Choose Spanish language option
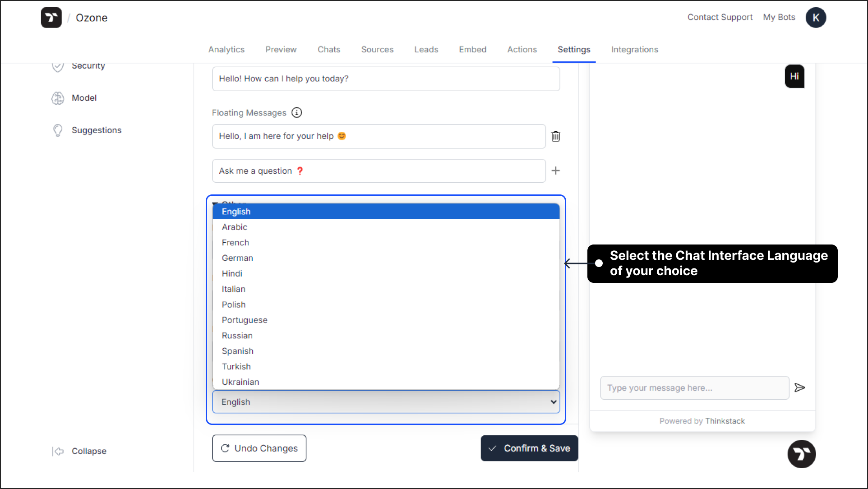Viewport: 868px width, 489px height. click(386, 351)
